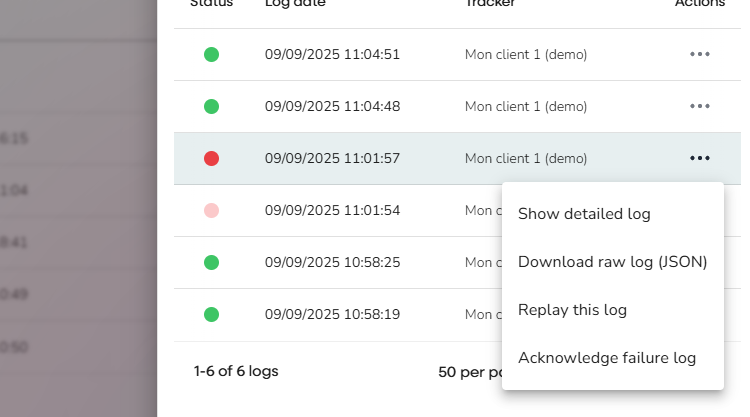Click log date 09/09/2025 11:04:51

[332, 54]
